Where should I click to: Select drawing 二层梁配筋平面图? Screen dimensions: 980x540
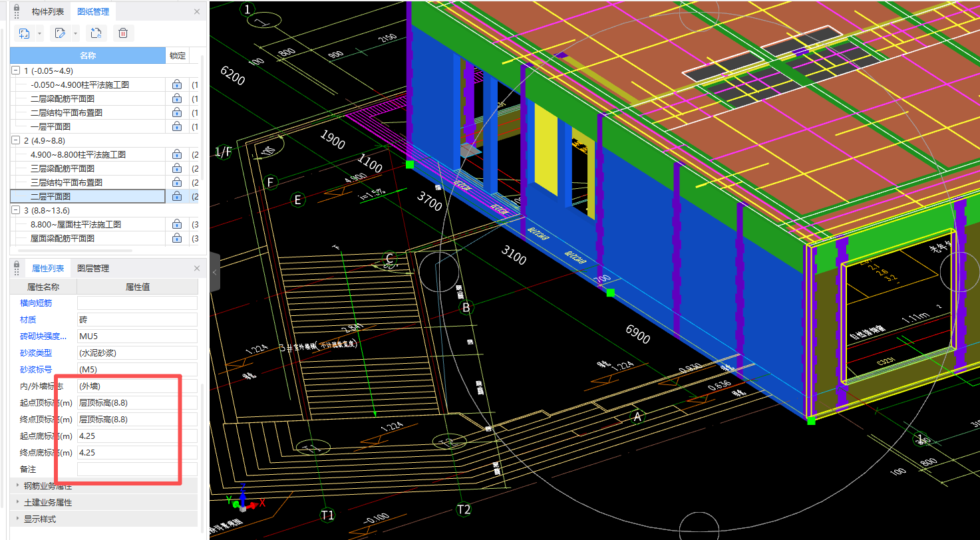click(61, 98)
